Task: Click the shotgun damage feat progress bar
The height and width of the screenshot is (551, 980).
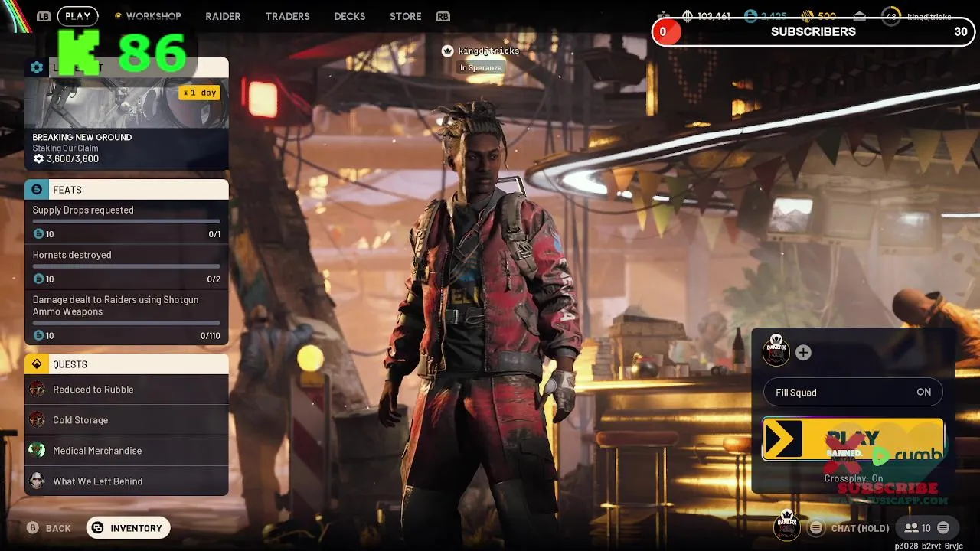Action: click(126, 323)
